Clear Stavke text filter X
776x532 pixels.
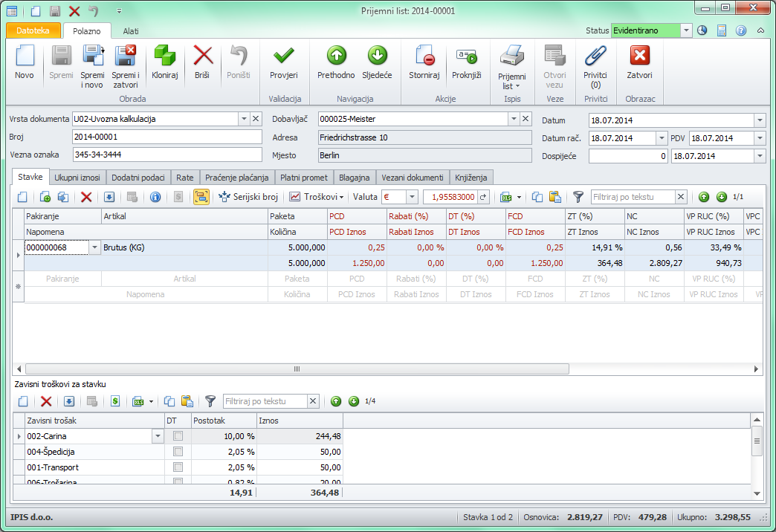681,197
